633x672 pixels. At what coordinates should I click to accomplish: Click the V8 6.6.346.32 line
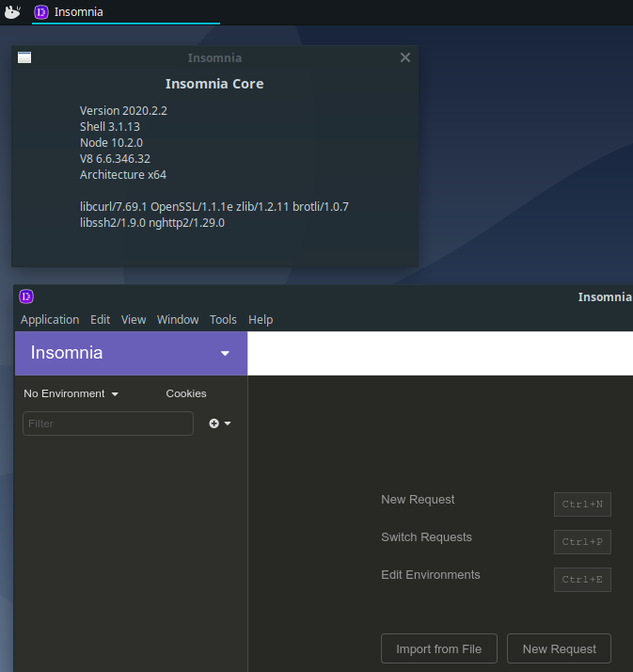(115, 159)
